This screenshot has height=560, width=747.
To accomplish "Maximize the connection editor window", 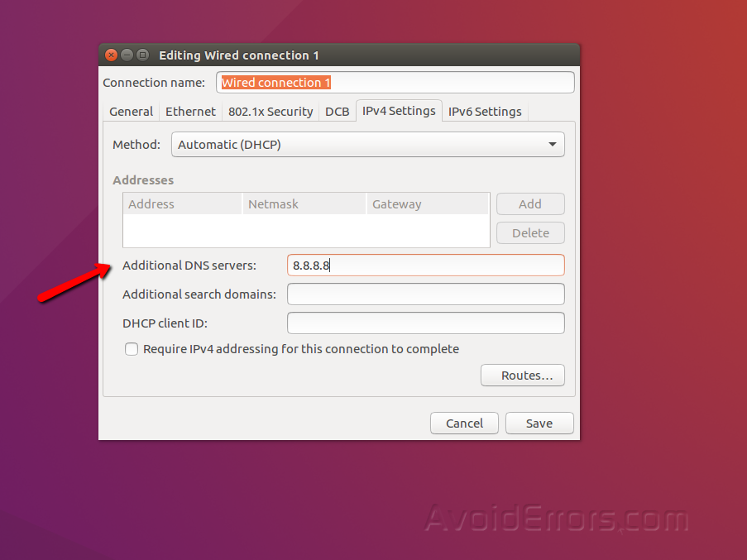I will (x=142, y=55).
